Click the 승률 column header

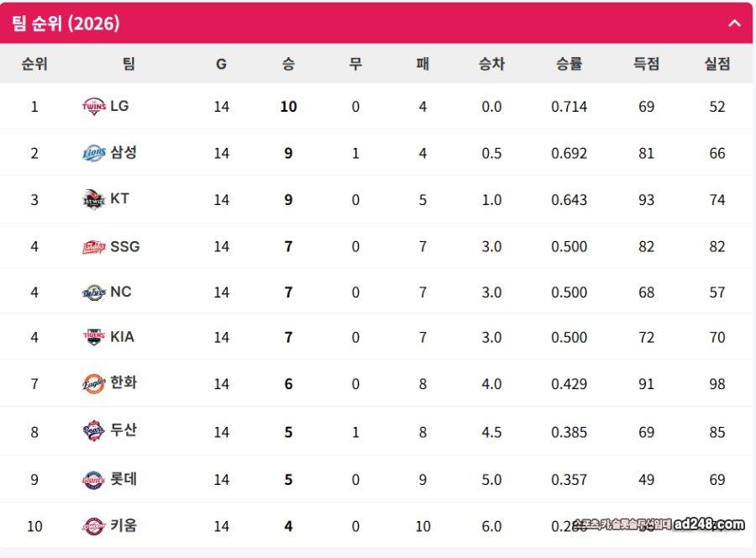[x=569, y=64]
